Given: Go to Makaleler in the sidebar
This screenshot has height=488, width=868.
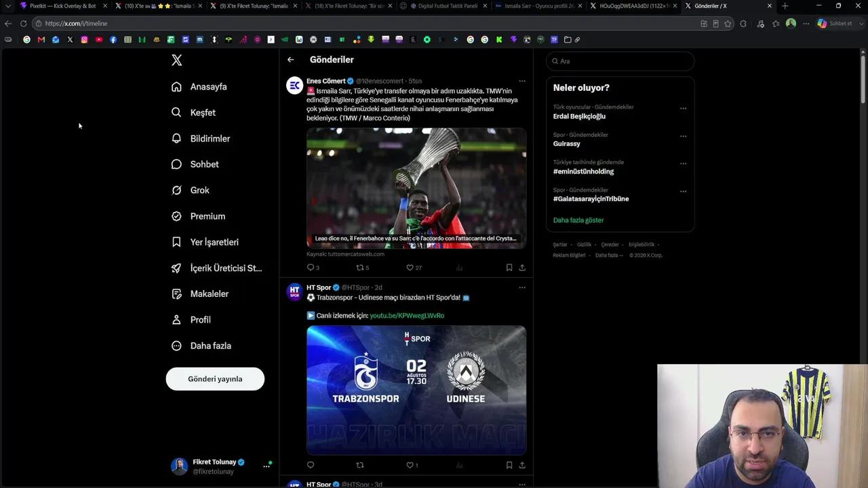Looking at the screenshot, I should [201, 293].
